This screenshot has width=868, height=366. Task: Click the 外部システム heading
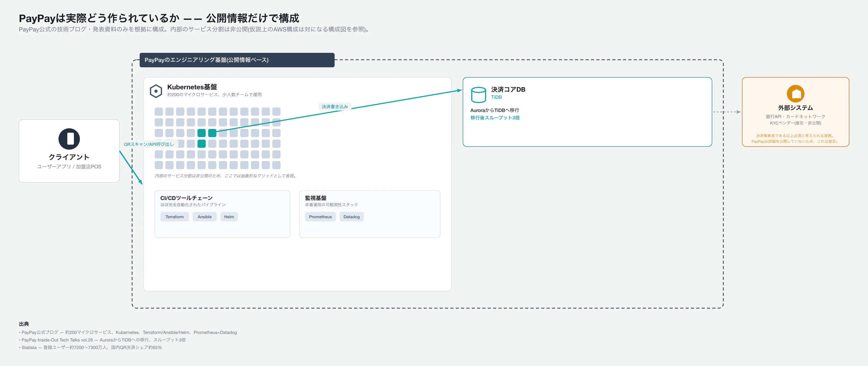click(x=795, y=108)
